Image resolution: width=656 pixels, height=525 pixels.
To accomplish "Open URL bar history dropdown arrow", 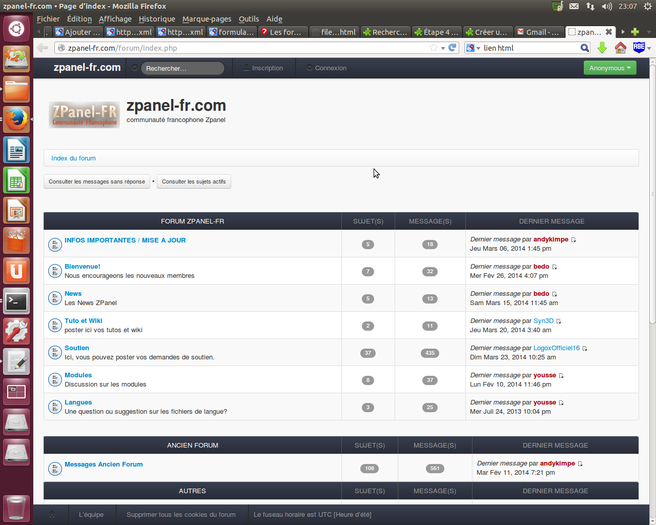I will tap(443, 48).
